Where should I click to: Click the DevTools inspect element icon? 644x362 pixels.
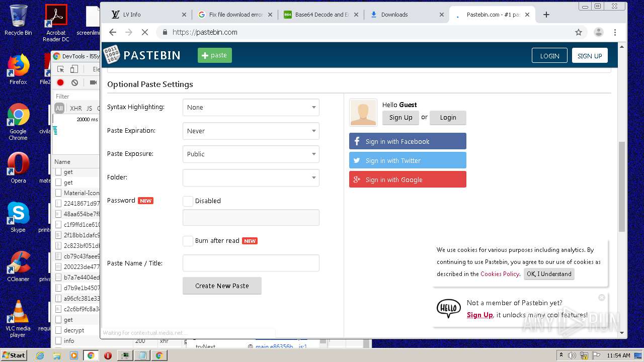tap(60, 69)
